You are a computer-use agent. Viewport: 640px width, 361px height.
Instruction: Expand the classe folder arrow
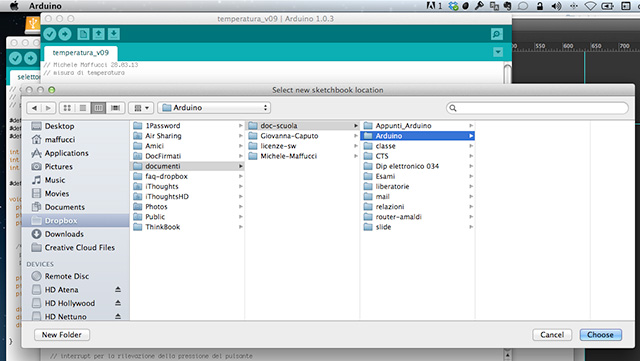471,146
